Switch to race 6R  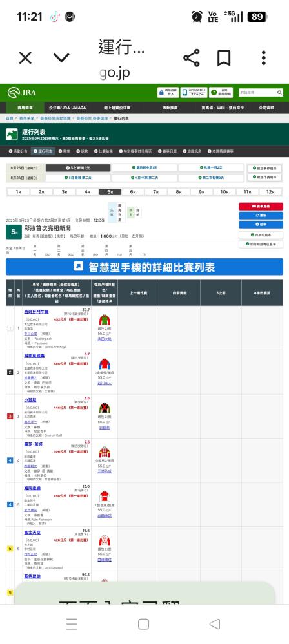[x=132, y=192]
